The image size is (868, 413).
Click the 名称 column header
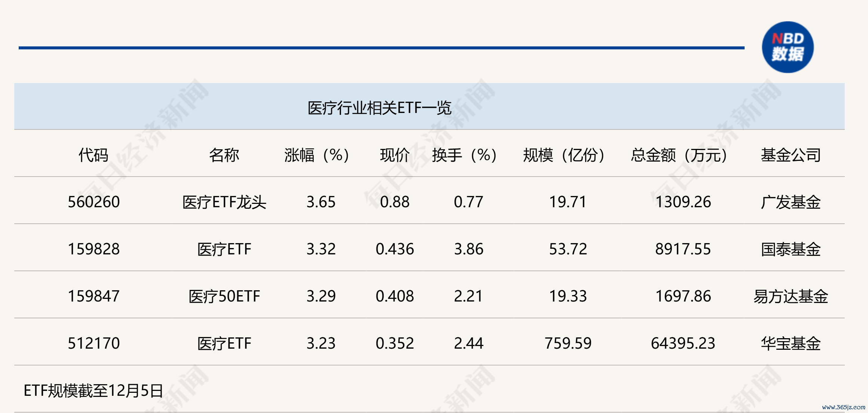224,155
